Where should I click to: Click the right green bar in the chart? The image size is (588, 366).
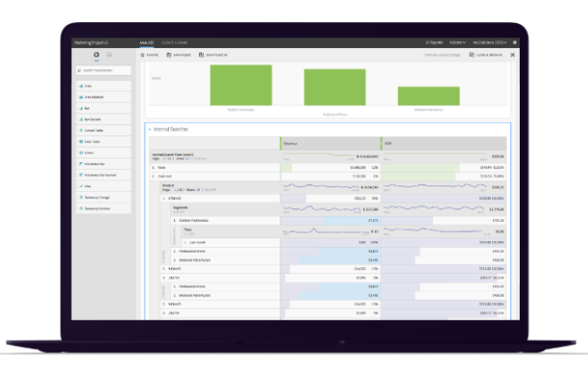point(429,96)
